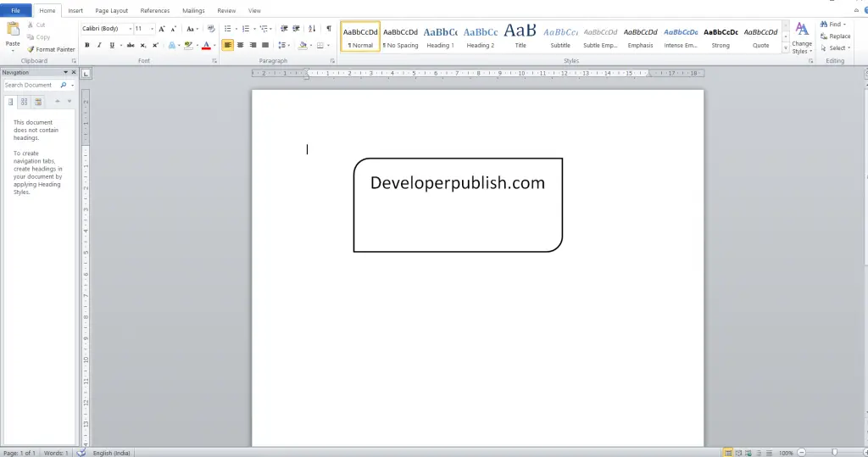Click Clear Formatting eraser icon
This screenshot has height=457, width=868.
coord(211,29)
